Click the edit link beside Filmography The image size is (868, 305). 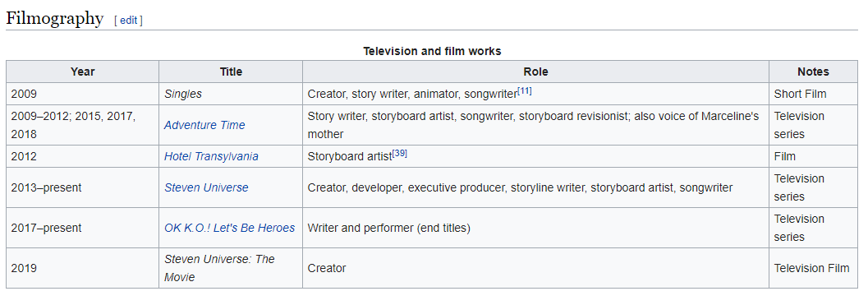click(128, 21)
